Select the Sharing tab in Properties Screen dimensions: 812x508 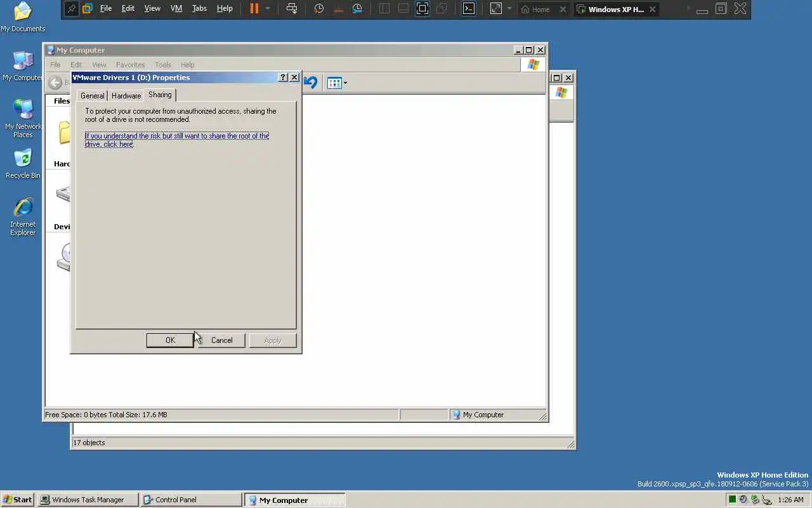(x=160, y=95)
